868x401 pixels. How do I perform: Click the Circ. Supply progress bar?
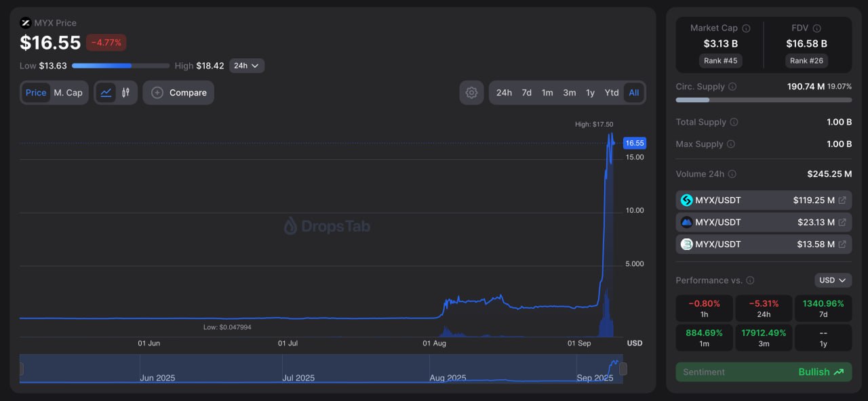tap(764, 100)
